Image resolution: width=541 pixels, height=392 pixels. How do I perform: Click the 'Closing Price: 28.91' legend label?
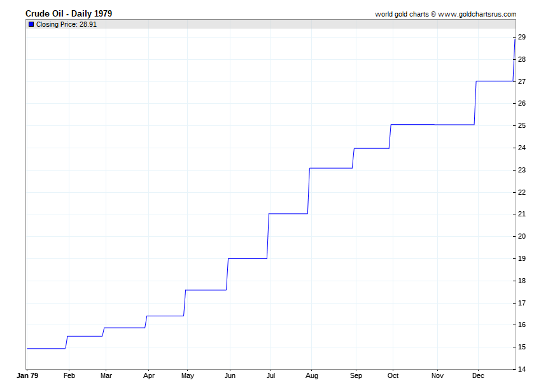coord(66,24)
